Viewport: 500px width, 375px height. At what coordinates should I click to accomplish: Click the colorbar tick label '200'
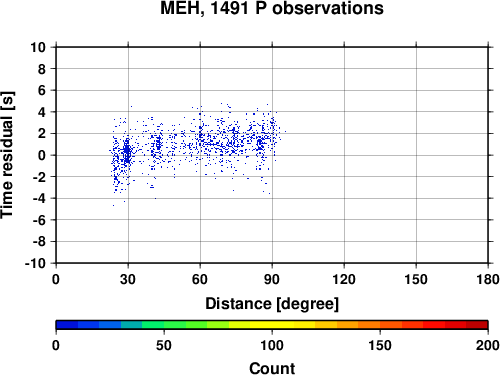[488, 345]
